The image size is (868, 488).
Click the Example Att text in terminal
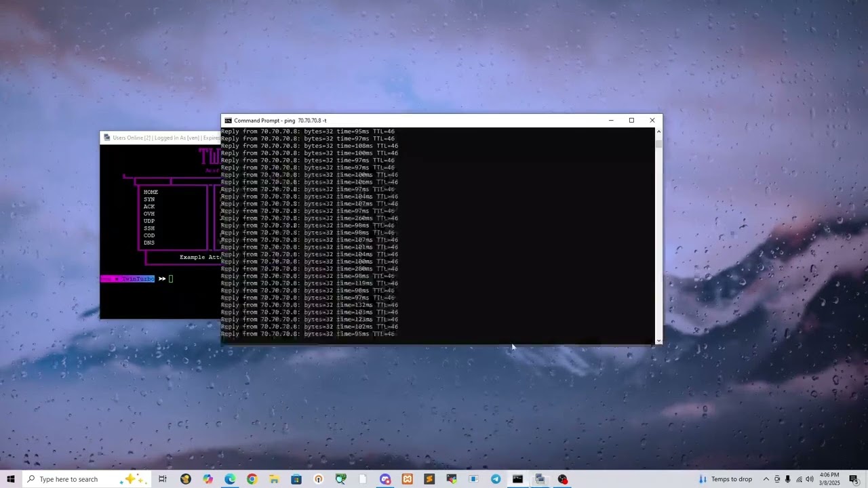tap(200, 258)
